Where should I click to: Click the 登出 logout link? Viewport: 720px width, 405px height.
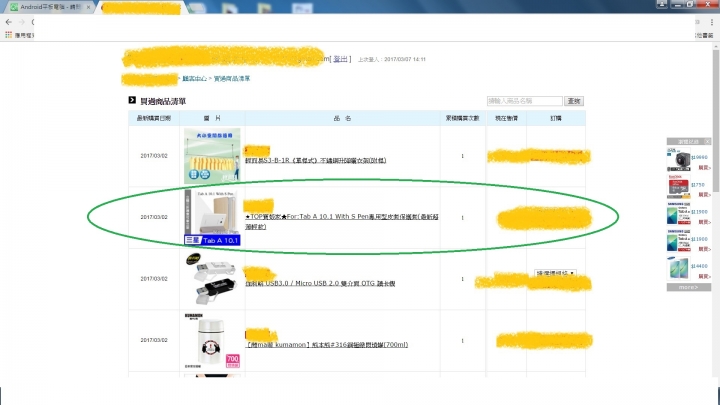click(x=340, y=59)
